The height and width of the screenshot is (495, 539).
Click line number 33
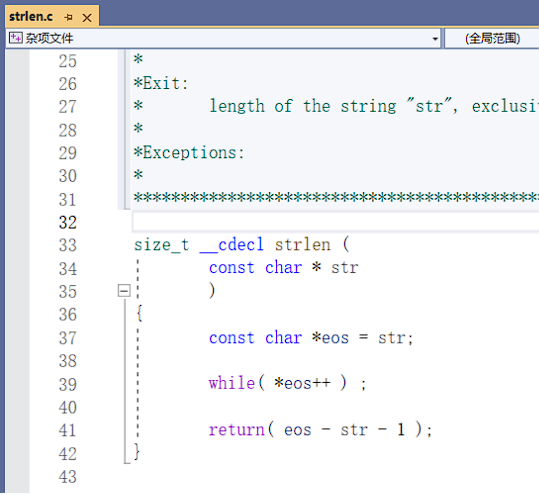coord(67,245)
